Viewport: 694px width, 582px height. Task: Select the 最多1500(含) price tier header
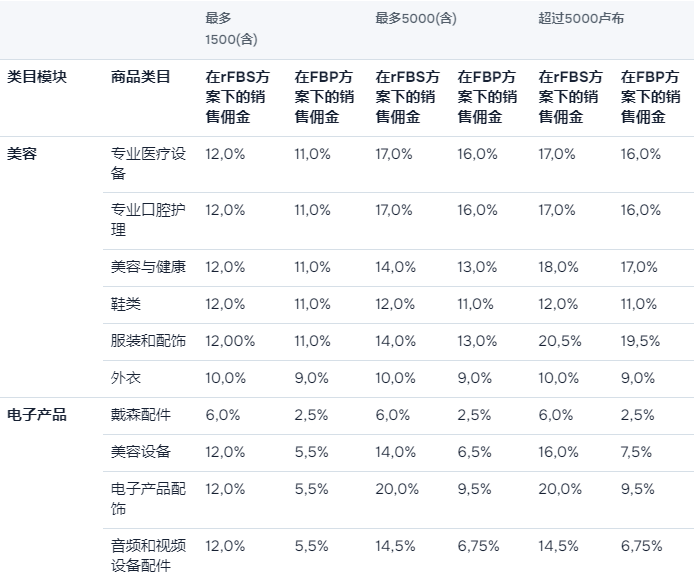tap(232, 31)
